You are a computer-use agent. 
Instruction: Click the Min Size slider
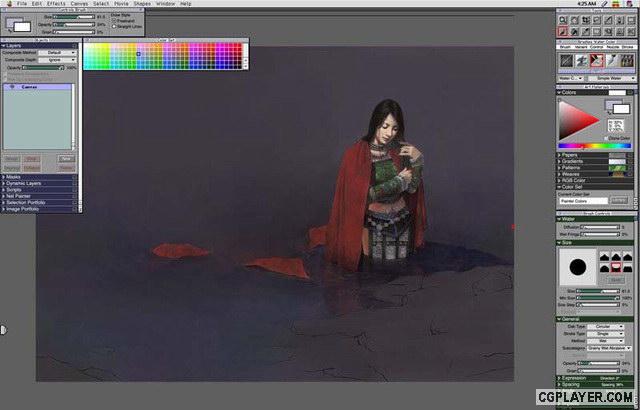point(598,298)
